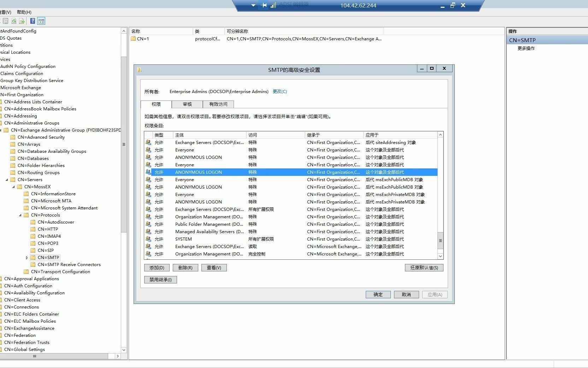Click the CN=Microsoft MTA folder icon
Screen dimensions: 588x368
pyautogui.click(x=26, y=201)
